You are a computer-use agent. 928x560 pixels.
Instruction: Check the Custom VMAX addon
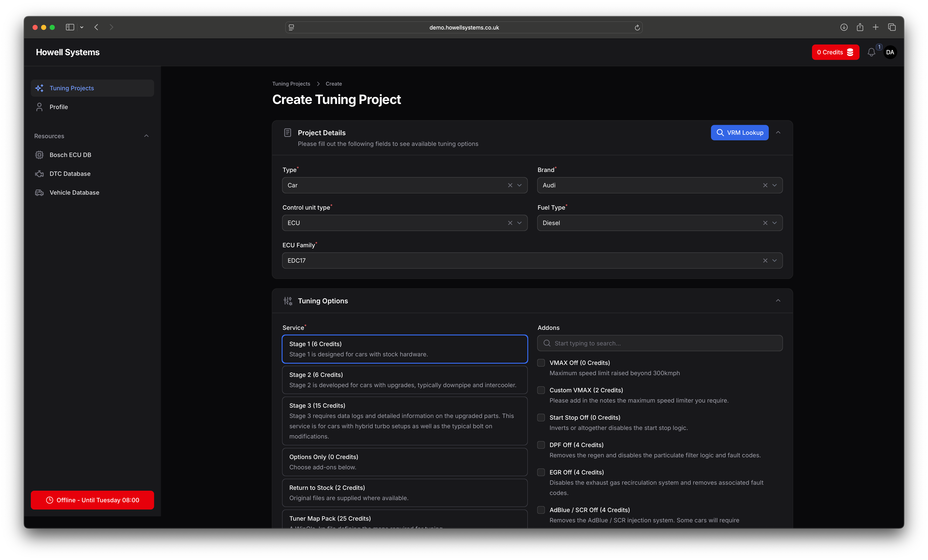[541, 390]
